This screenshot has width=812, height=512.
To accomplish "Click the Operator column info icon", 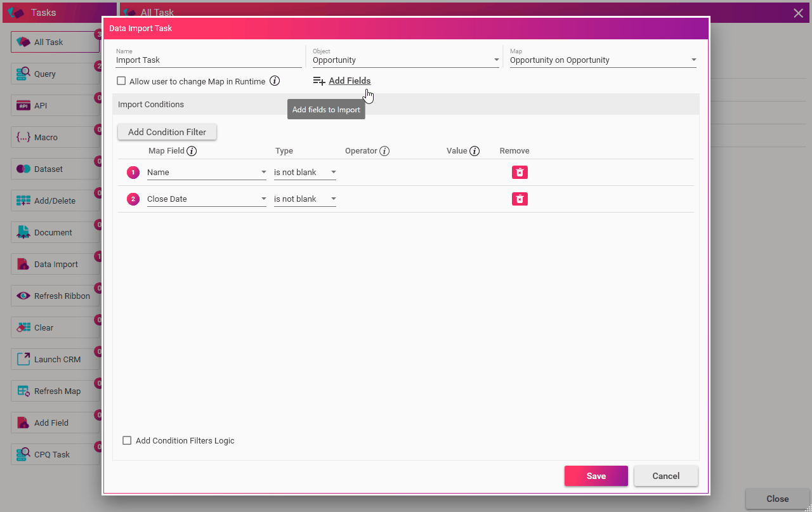I will click(384, 151).
